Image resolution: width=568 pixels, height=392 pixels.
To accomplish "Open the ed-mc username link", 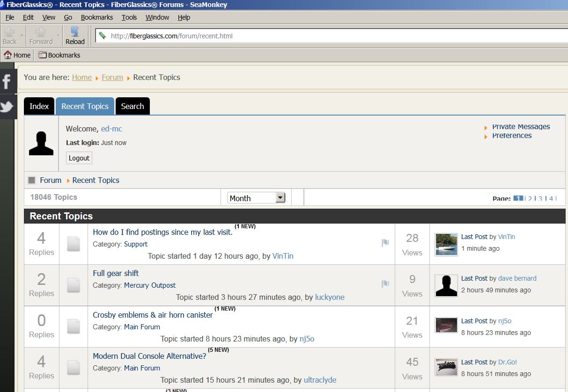I will pyautogui.click(x=111, y=129).
